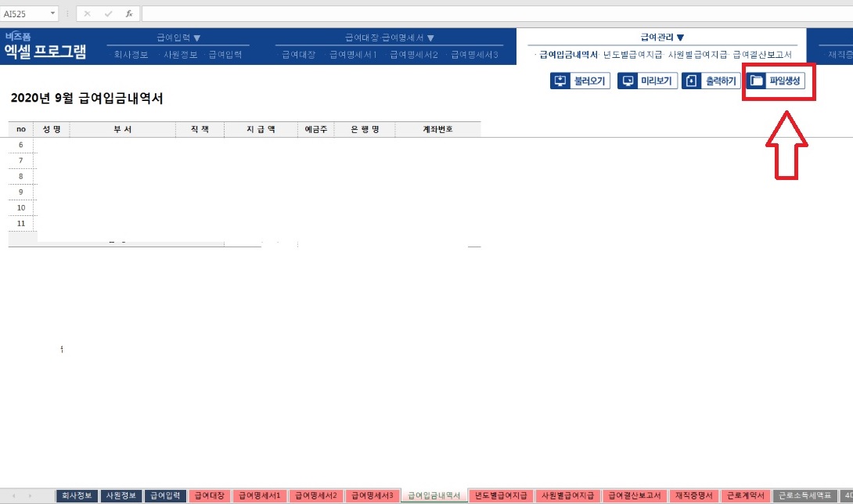Click the printer icon on the 출력하기 button
The height and width of the screenshot is (504, 853).
691,80
